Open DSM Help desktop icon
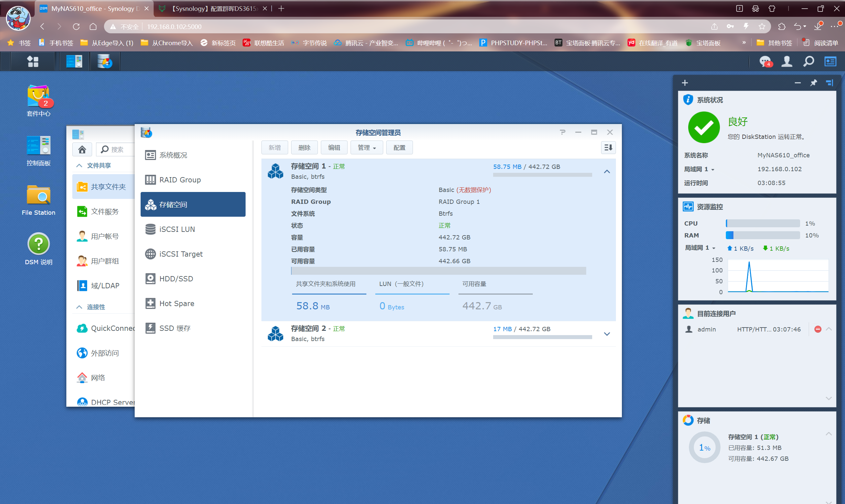The height and width of the screenshot is (504, 845). (38, 249)
